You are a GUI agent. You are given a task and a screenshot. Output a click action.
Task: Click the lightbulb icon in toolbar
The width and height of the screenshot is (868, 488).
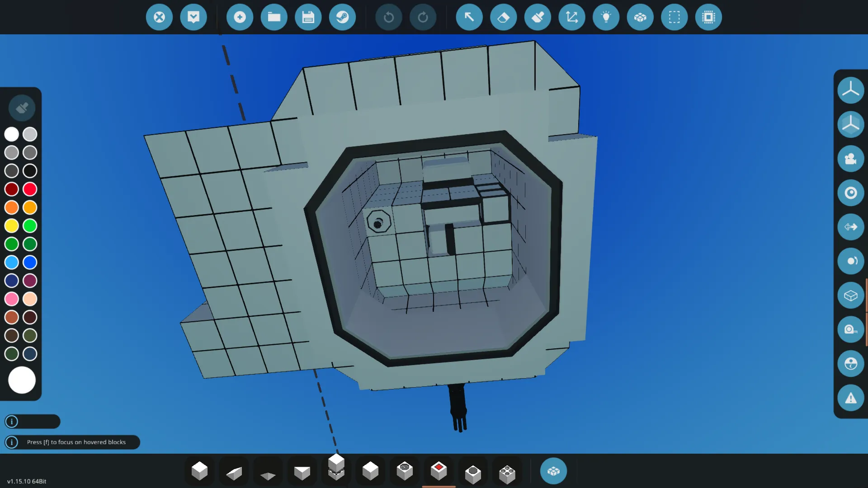tap(606, 17)
